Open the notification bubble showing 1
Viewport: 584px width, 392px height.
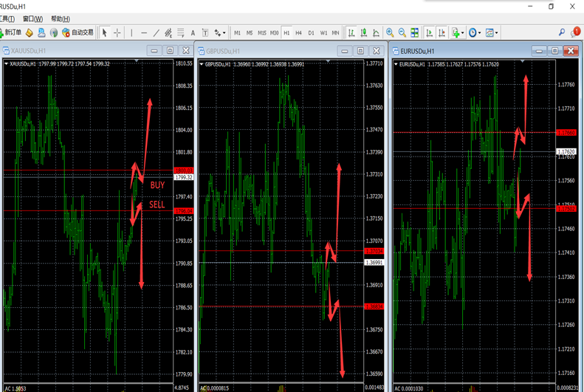tap(575, 32)
